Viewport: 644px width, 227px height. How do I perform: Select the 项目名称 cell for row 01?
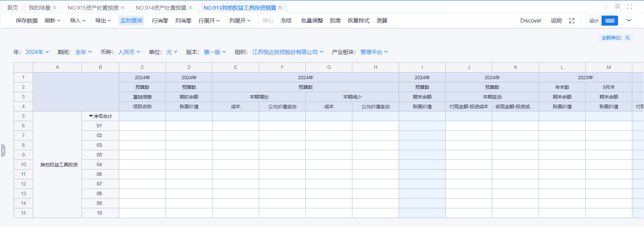[x=142, y=126]
